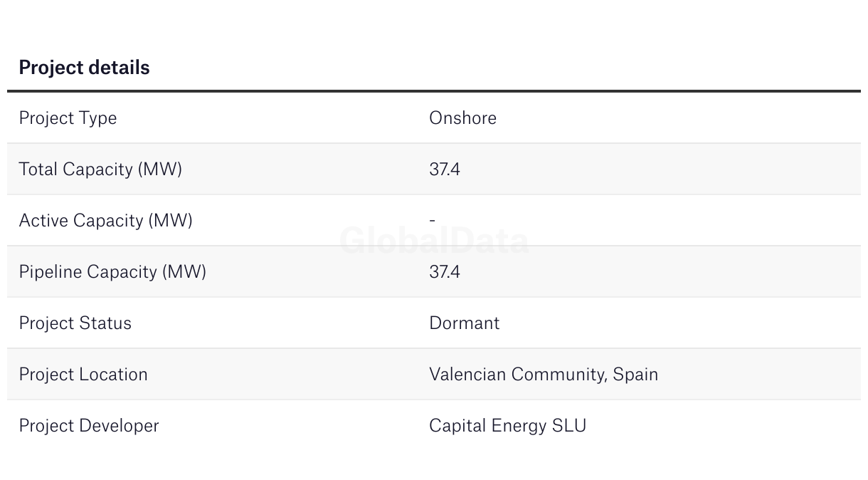Click the dash value for Active Capacity
Viewport: 868px width, 480px height.
click(432, 221)
